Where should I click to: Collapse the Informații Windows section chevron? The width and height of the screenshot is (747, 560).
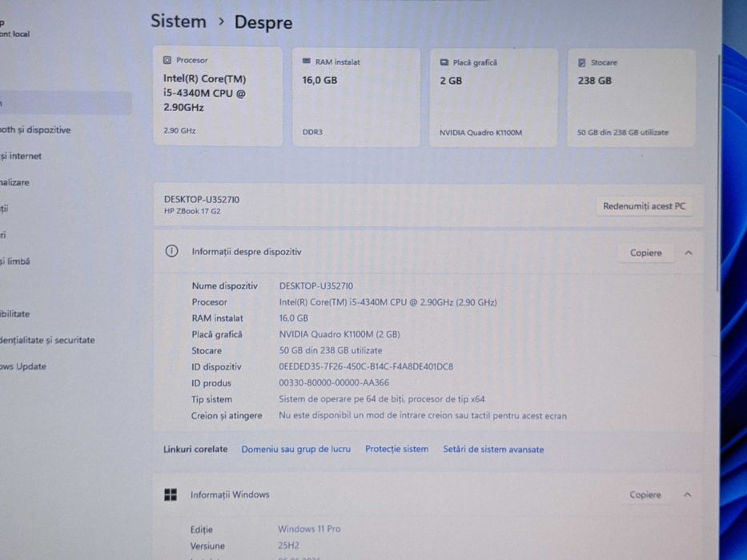point(688,494)
